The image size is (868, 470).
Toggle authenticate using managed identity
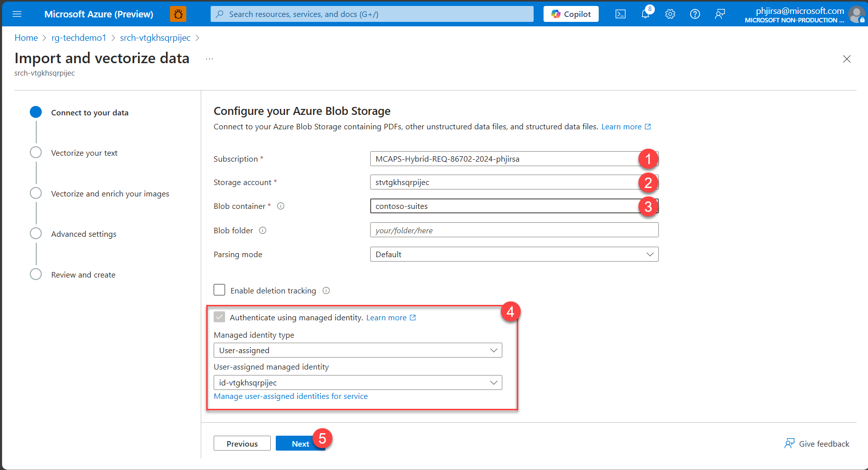[x=220, y=317]
